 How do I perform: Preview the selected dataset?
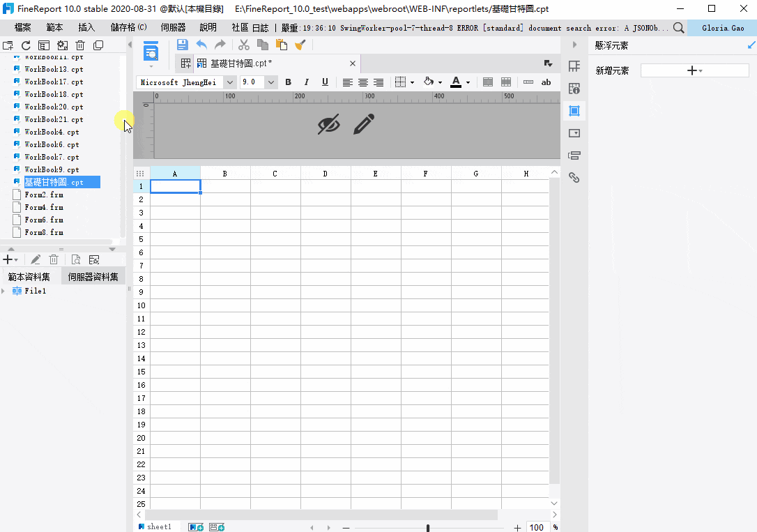[x=76, y=259]
